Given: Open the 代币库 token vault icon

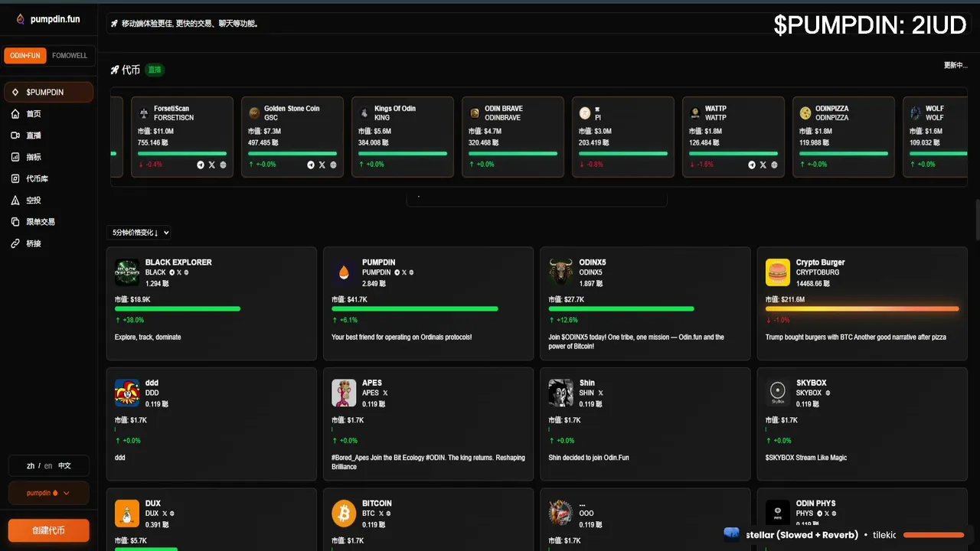Looking at the screenshot, I should click(x=15, y=178).
